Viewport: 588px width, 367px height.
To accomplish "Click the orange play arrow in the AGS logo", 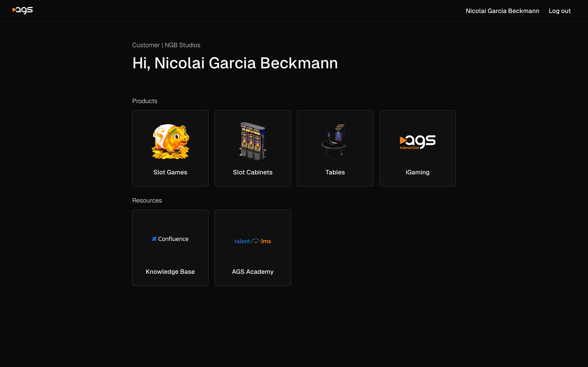I will point(15,10).
